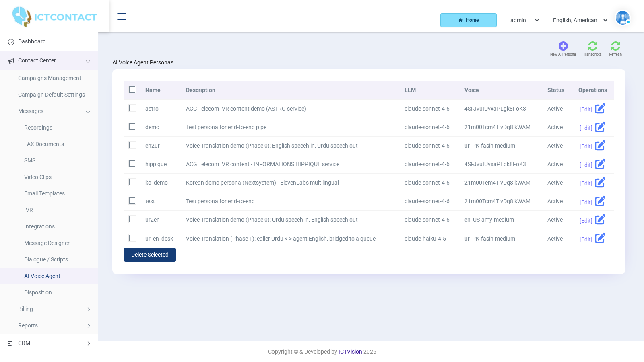Check the ur_en_desk persona checkbox
Viewport: 644px width, 362px height.
coord(132,238)
